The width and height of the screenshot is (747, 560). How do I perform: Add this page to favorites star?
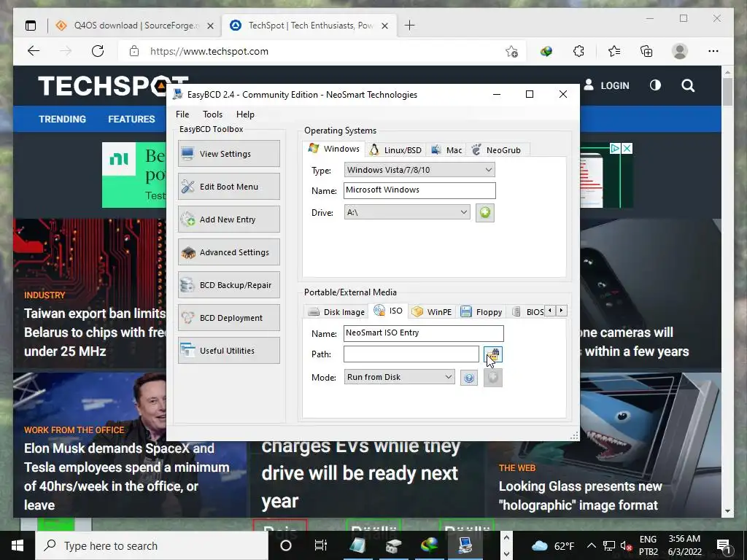coord(511,52)
